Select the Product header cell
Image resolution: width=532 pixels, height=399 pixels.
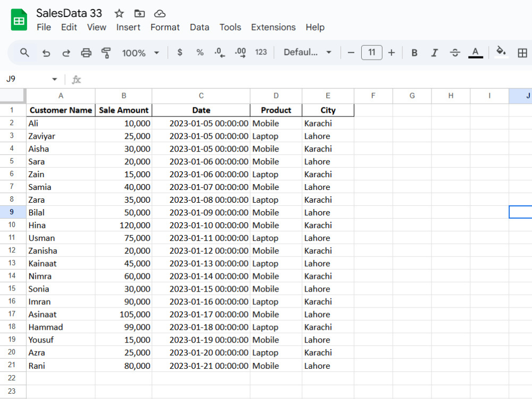coord(276,110)
